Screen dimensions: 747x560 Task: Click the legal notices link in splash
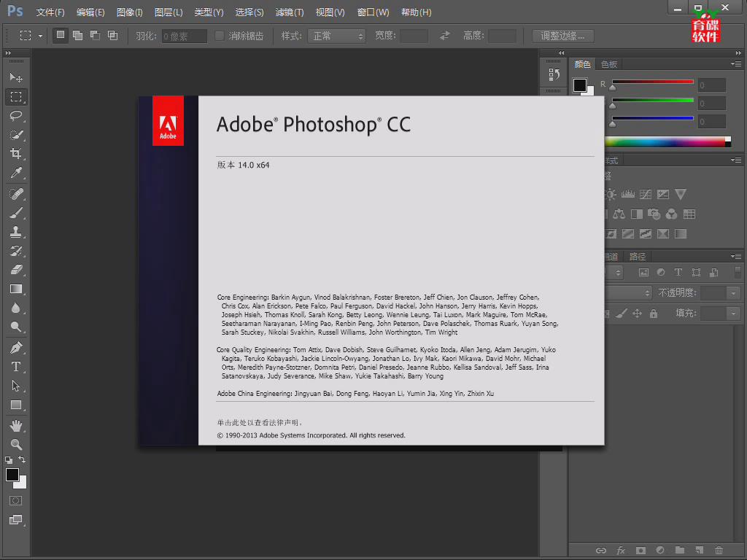pyautogui.click(x=260, y=422)
